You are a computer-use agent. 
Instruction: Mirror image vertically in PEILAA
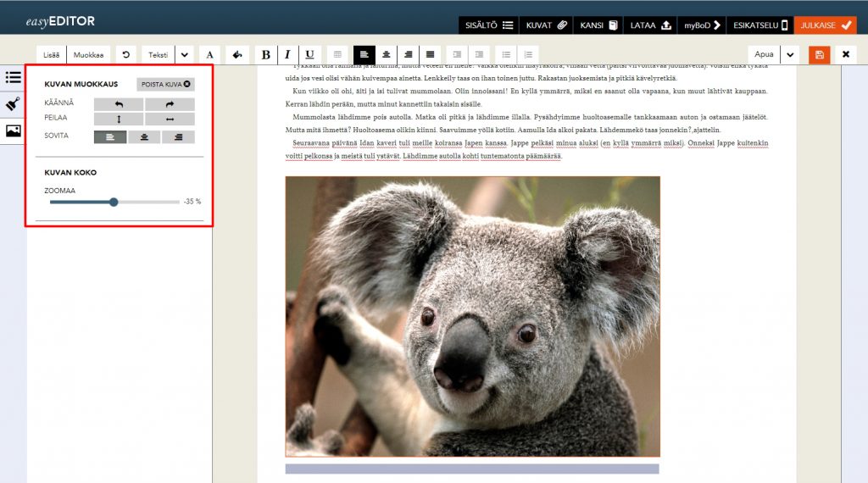tap(119, 119)
